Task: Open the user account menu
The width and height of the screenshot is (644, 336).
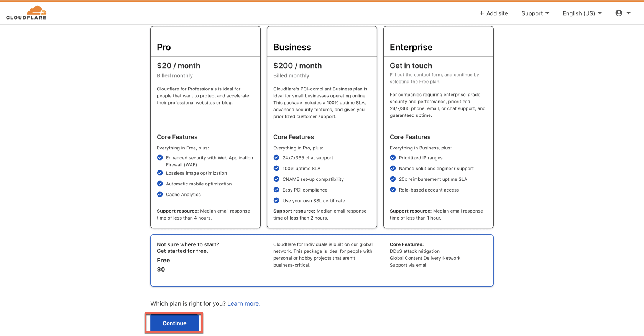Action: click(x=623, y=13)
